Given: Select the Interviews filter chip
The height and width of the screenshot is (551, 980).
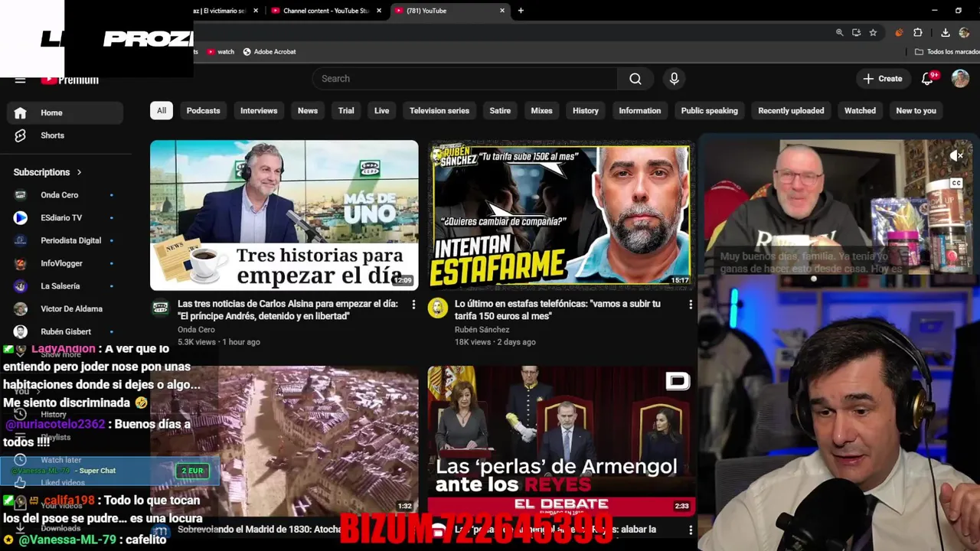Looking at the screenshot, I should (259, 111).
